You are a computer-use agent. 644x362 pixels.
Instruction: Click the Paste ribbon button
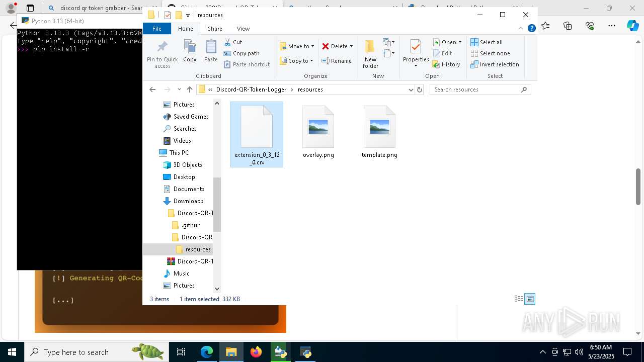point(211,51)
